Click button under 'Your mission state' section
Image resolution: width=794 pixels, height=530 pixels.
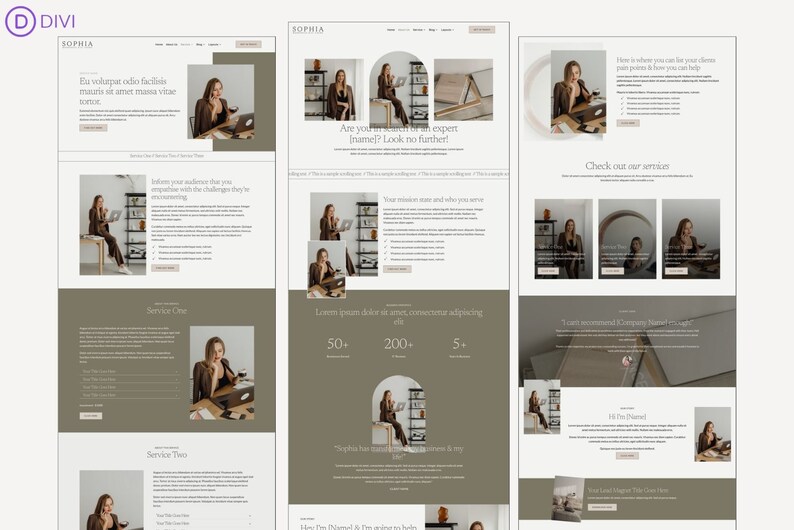(x=397, y=269)
